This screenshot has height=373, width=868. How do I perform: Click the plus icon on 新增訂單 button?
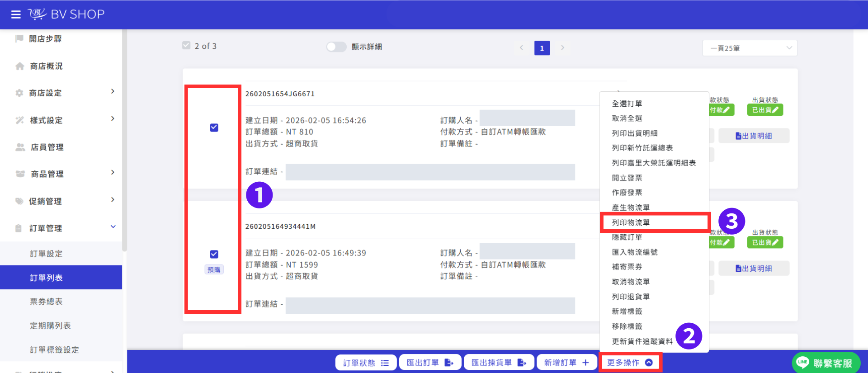pos(585,363)
